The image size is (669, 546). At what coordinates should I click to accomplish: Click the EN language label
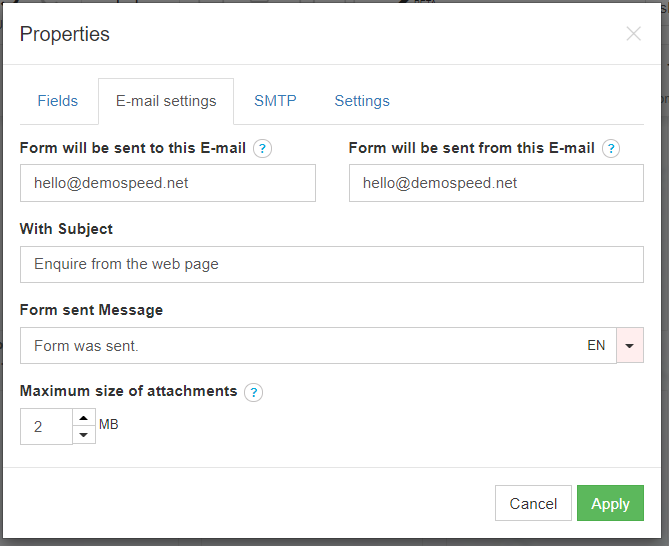coord(596,346)
